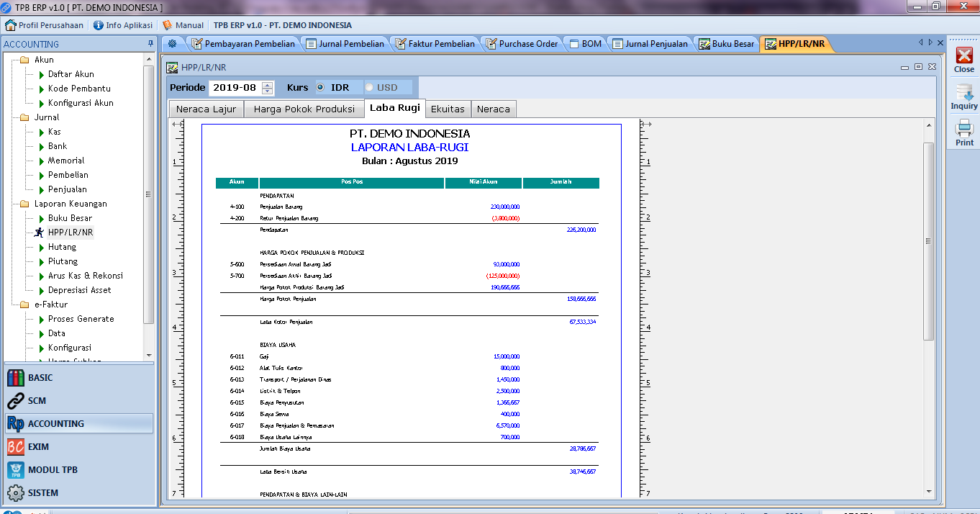Open Info Aplikasi from the toolbar
The width and height of the screenshot is (980, 514).
coord(122,25)
